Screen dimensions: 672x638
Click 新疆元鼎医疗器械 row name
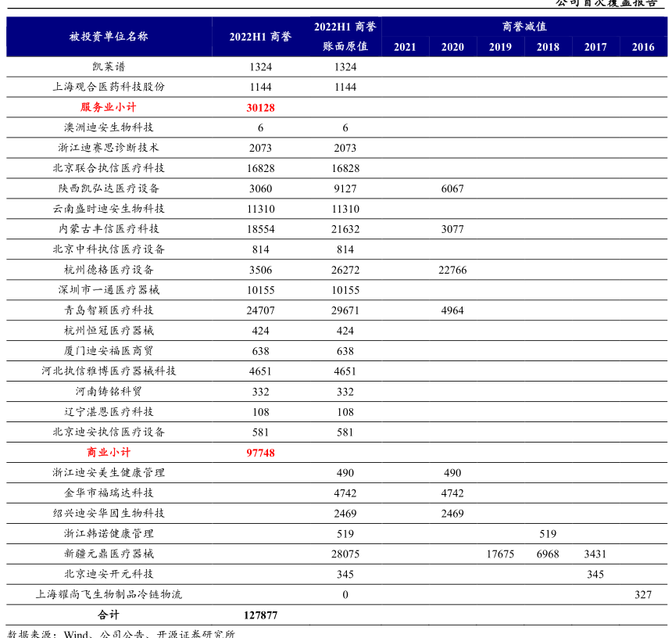(x=109, y=554)
